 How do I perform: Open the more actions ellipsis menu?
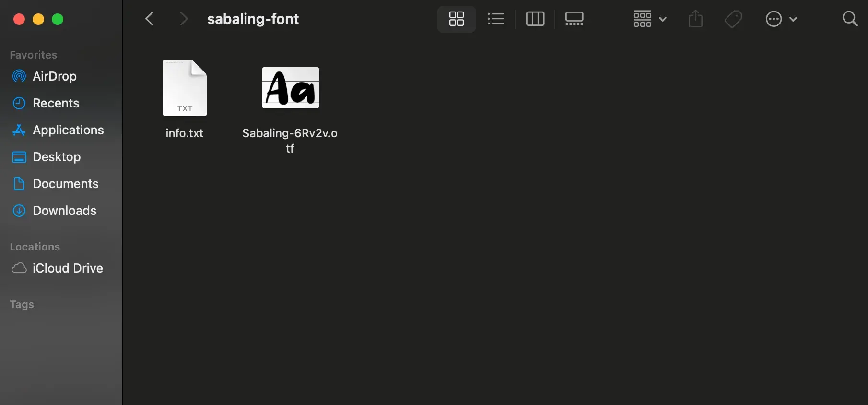click(780, 19)
